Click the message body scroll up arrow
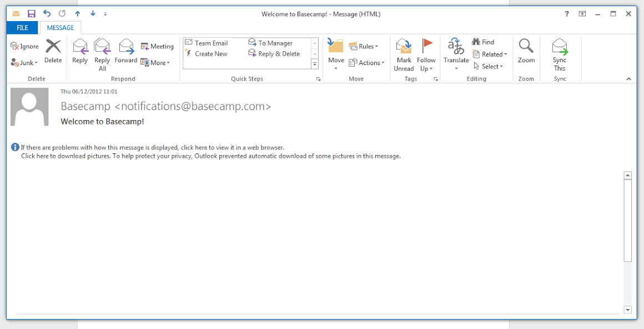 point(627,176)
